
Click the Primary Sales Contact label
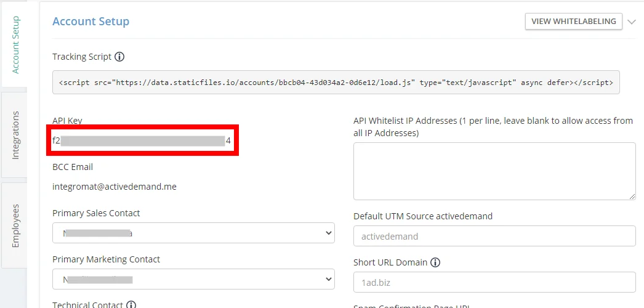tap(96, 213)
